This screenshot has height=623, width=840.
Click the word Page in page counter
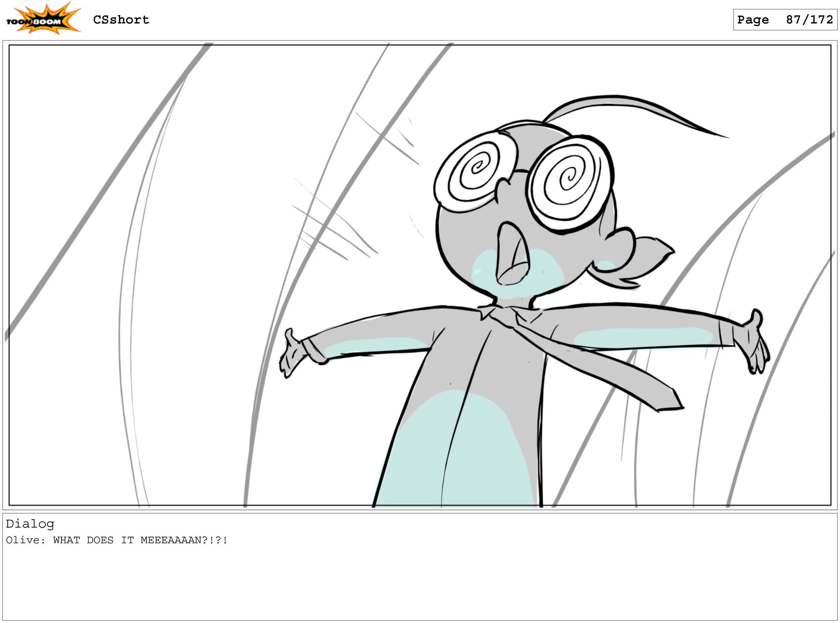(x=753, y=19)
